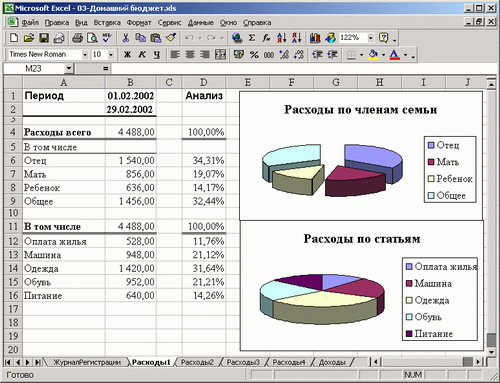
Task: Click the Save floppy disk icon
Action: point(44,38)
